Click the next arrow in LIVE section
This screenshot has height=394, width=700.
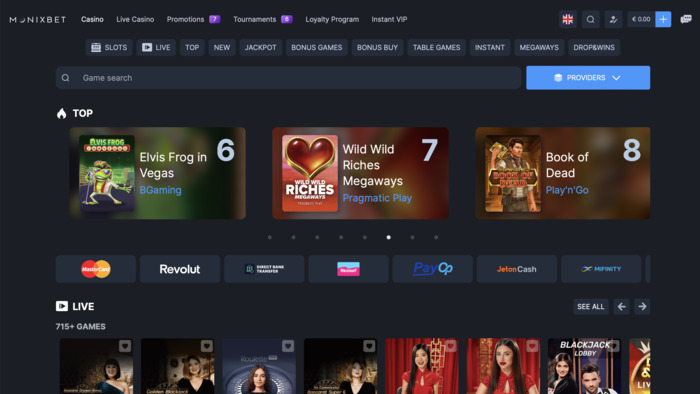(642, 307)
